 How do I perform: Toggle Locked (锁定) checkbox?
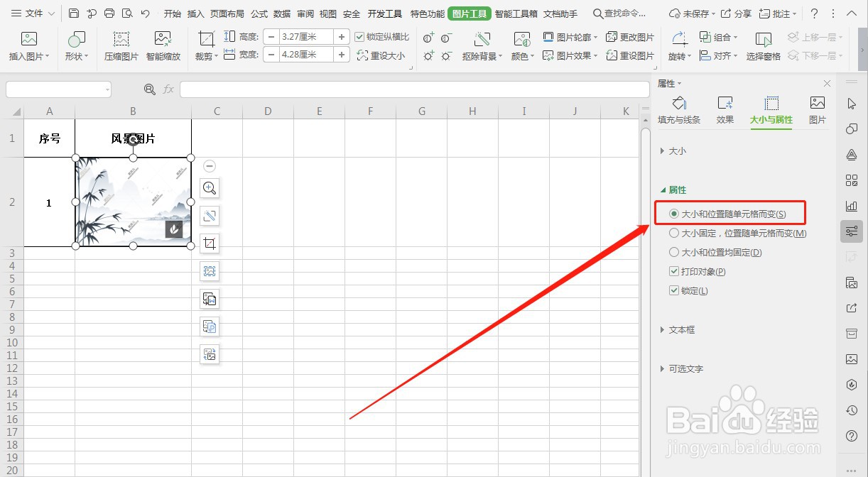click(674, 290)
